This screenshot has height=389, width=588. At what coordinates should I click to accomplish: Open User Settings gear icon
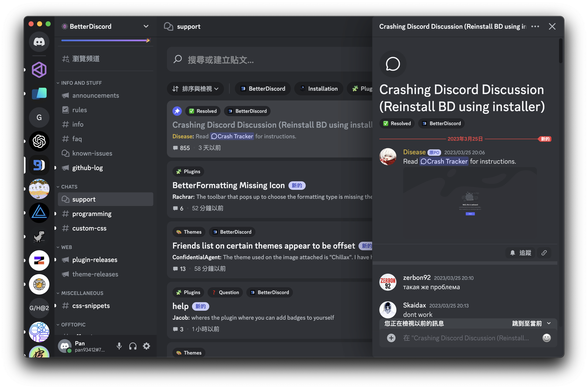[146, 346]
